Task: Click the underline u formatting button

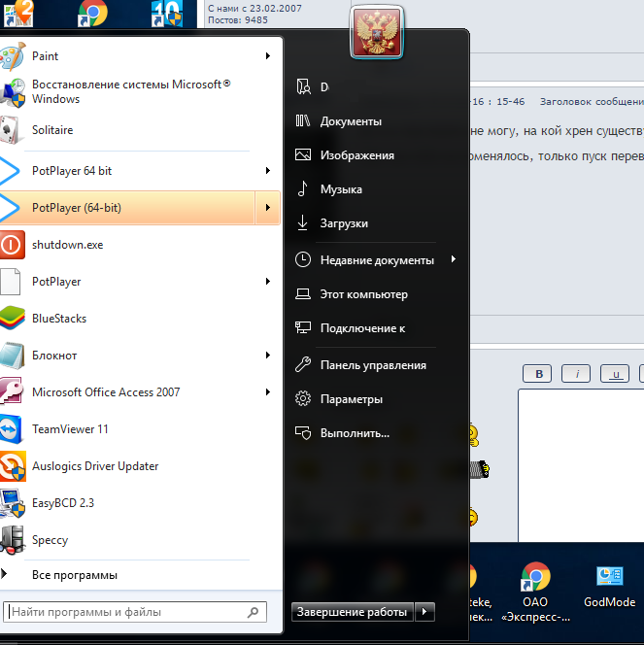Action: 615,374
